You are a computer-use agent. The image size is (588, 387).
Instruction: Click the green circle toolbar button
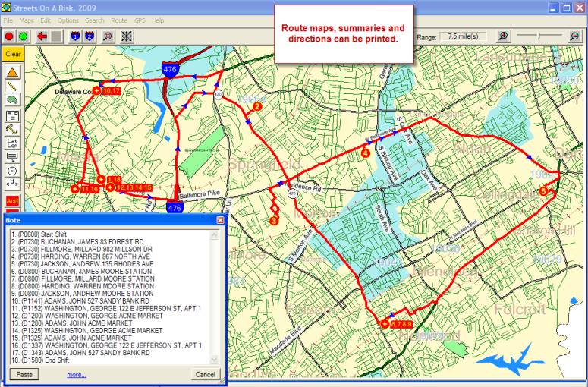coord(24,36)
